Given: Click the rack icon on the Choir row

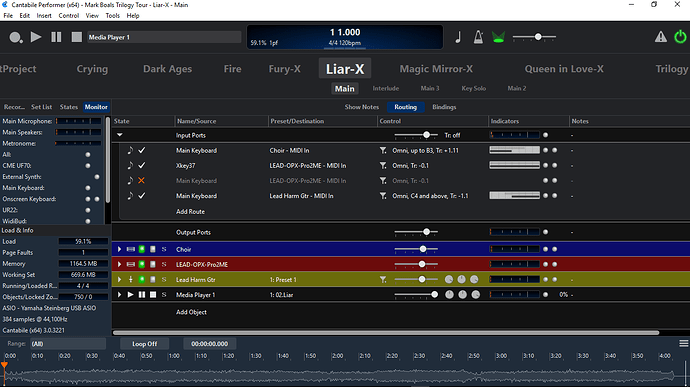Looking at the screenshot, I should [131, 249].
